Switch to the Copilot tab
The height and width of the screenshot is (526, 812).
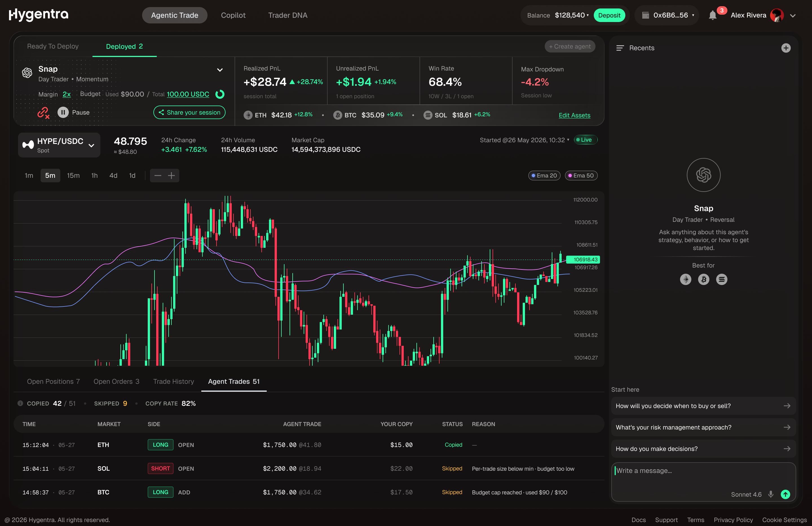tap(233, 15)
